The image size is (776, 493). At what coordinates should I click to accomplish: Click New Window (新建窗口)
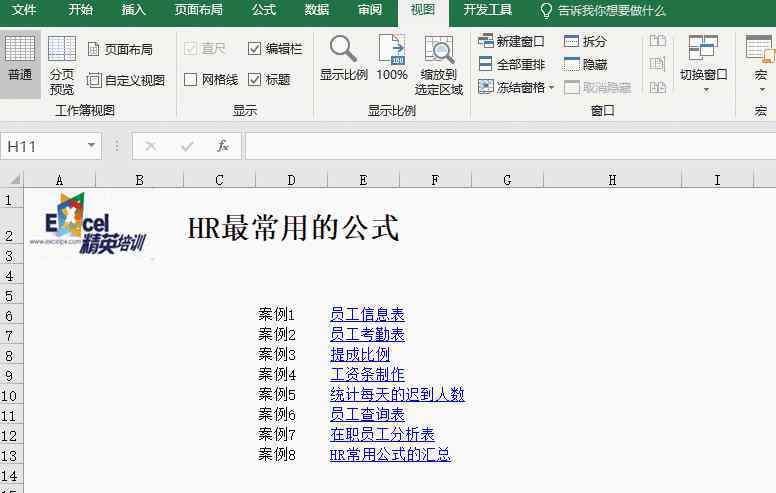511,41
